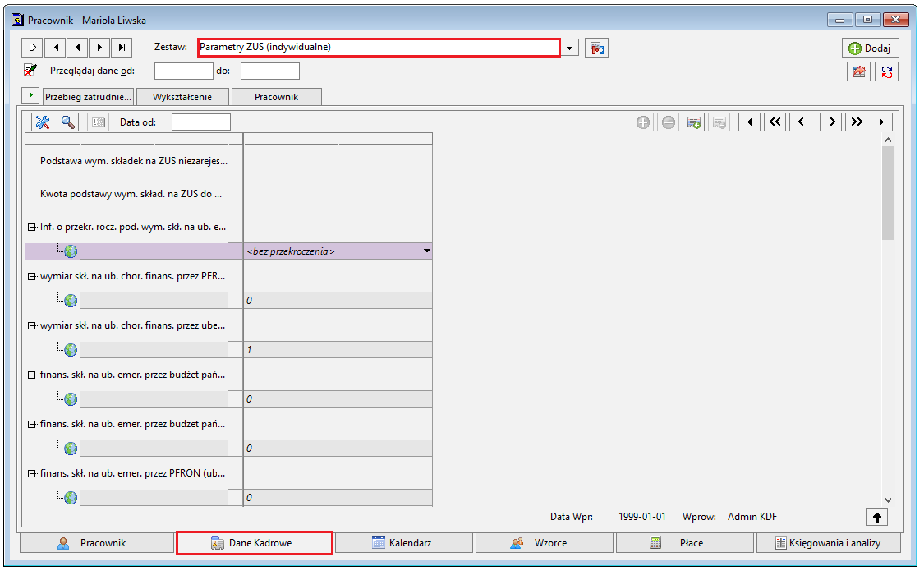Click the scrollbar down arrow
The width and height of the screenshot is (924, 571).
pos(888,500)
